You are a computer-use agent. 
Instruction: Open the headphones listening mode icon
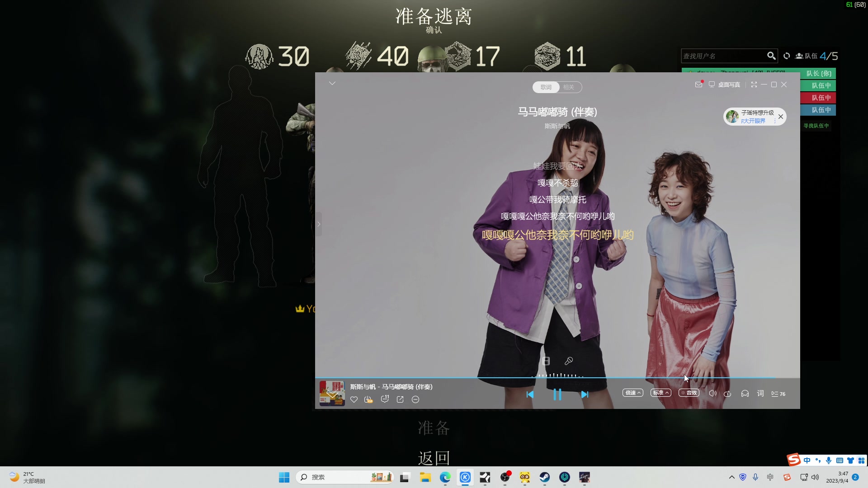[745, 394]
